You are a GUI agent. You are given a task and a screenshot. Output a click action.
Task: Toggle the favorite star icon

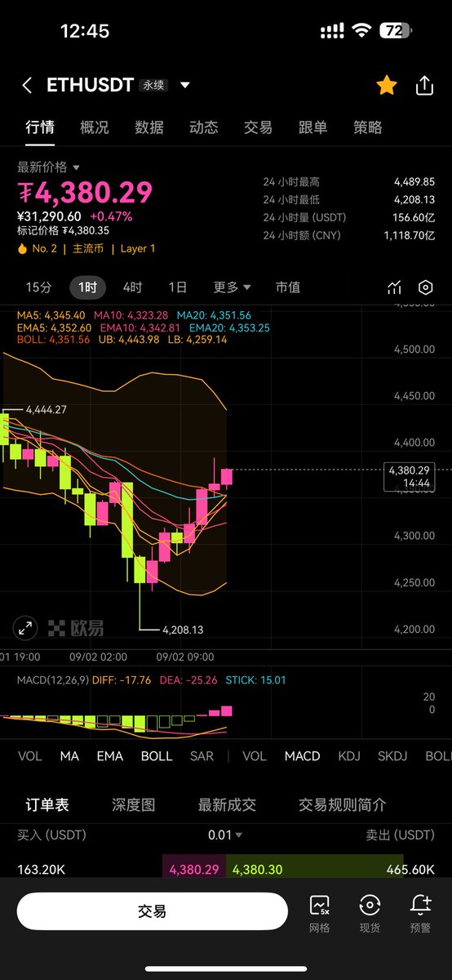(387, 86)
